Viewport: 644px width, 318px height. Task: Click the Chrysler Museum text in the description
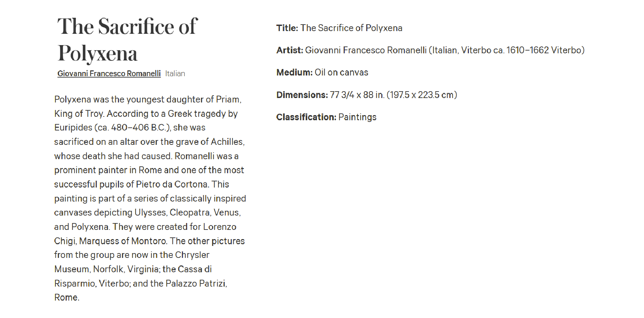(132, 262)
